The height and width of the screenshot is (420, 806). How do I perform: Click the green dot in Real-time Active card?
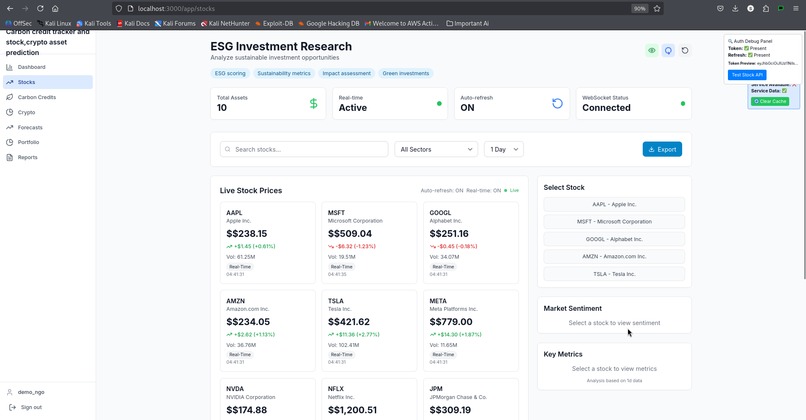pos(439,103)
